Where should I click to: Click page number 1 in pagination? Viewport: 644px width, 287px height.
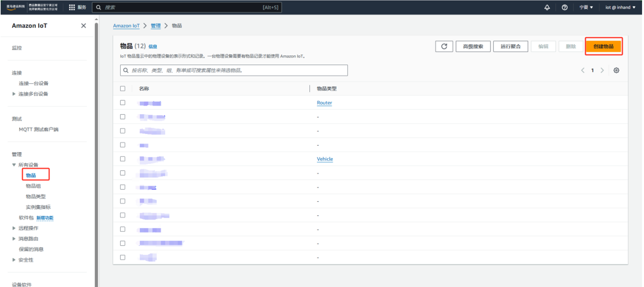(x=592, y=70)
